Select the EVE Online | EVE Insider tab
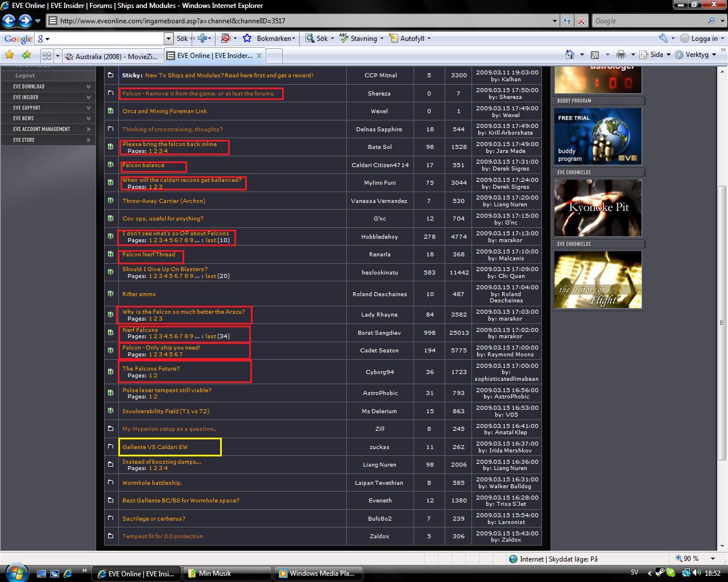The image size is (728, 582). tap(214, 56)
